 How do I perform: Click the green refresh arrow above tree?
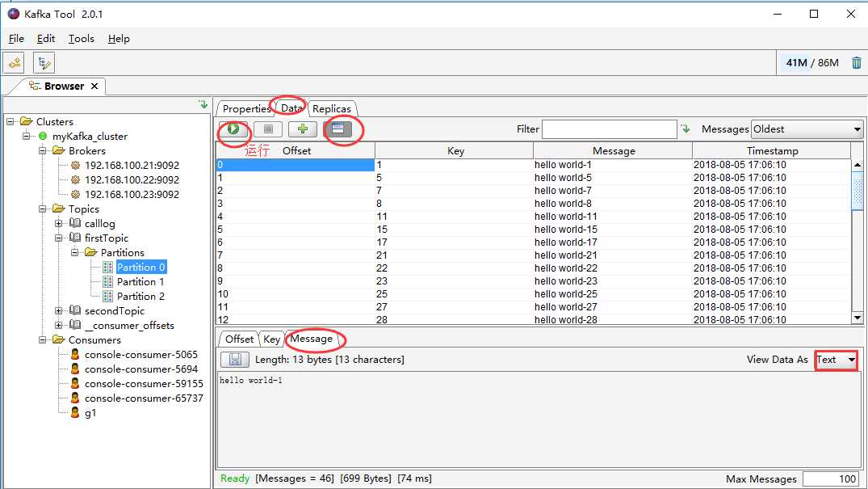pyautogui.click(x=203, y=103)
